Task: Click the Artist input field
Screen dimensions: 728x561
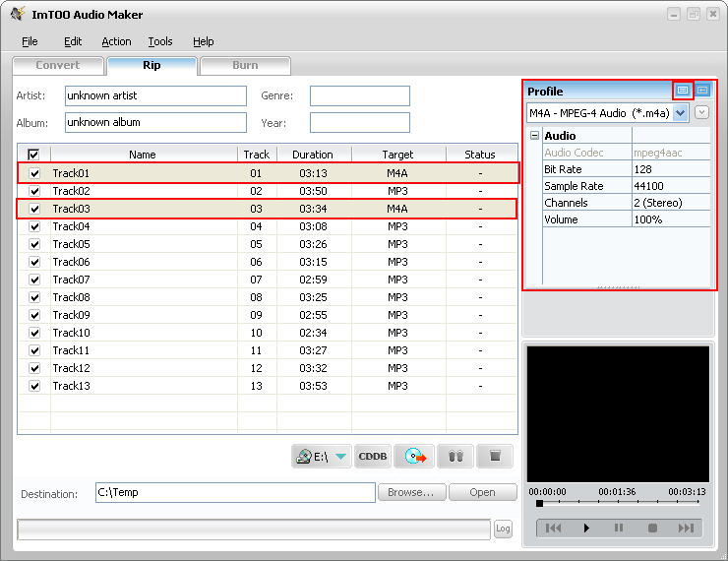Action: pos(155,95)
